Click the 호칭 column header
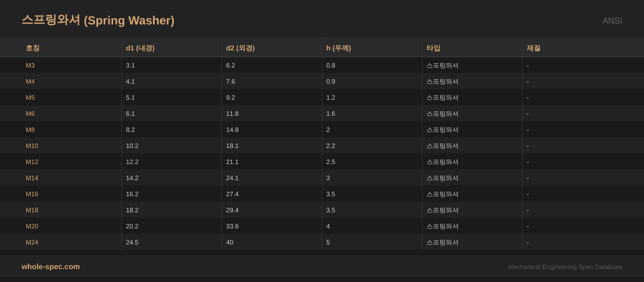 (33, 48)
